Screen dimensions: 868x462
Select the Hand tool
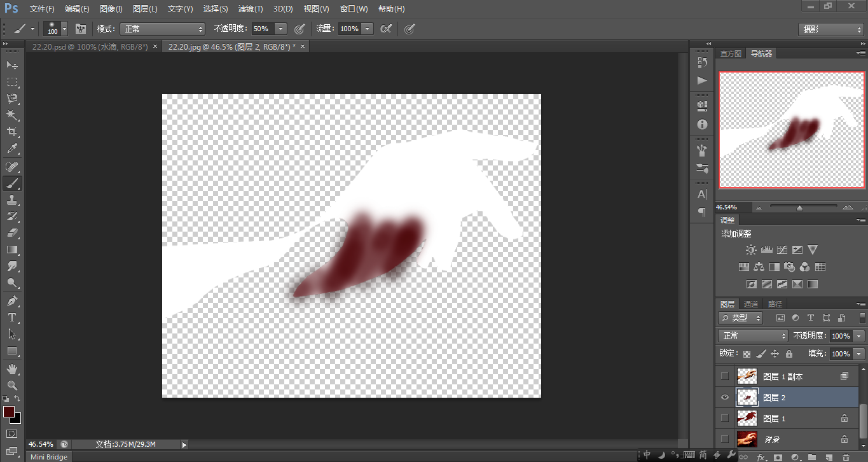(x=12, y=368)
